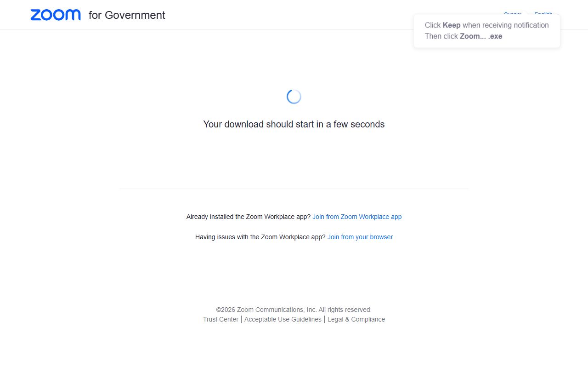Open Acceptable Use Guidelines link
The height and width of the screenshot is (368, 588).
[283, 319]
